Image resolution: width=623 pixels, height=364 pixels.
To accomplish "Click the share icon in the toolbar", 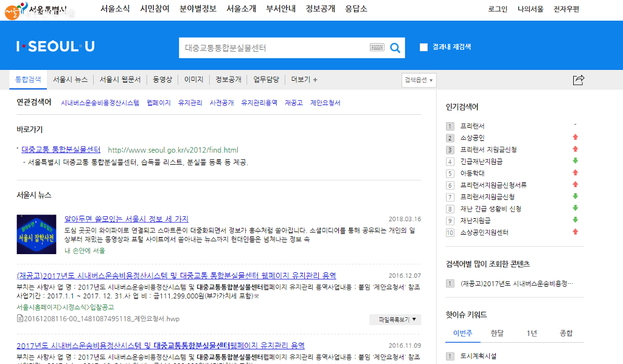I will coord(578,80).
